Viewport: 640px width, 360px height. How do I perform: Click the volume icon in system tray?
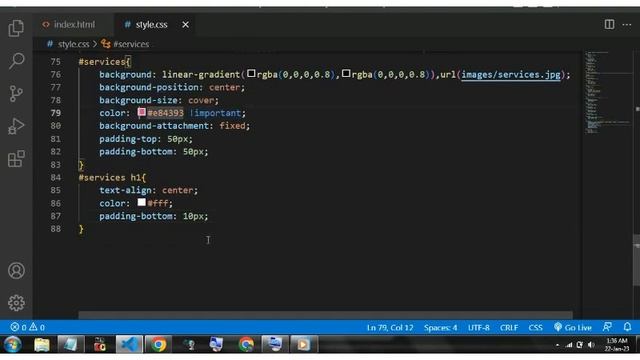coord(591,345)
